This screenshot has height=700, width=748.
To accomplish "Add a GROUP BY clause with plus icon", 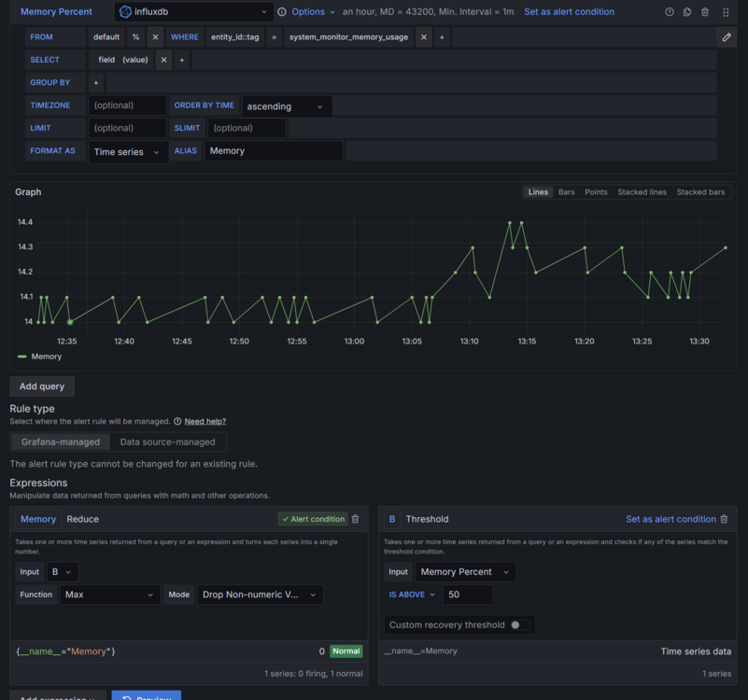I will coord(95,83).
